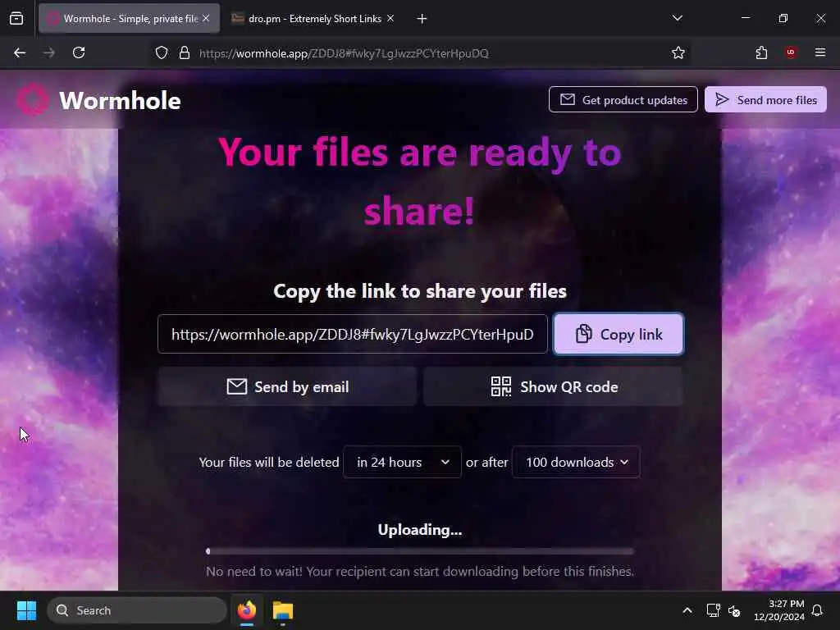Click the Copy link button

coord(619,335)
